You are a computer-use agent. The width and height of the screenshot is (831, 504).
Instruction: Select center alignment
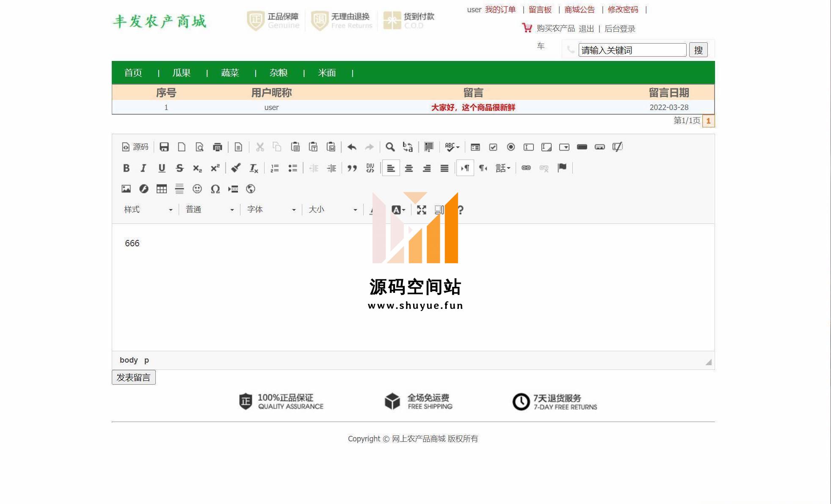(409, 168)
